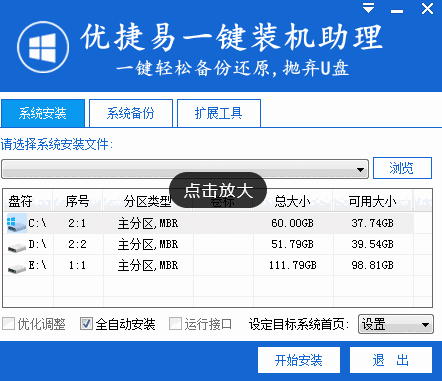Select the C:\ drive Windows icon

pyautogui.click(x=17, y=223)
